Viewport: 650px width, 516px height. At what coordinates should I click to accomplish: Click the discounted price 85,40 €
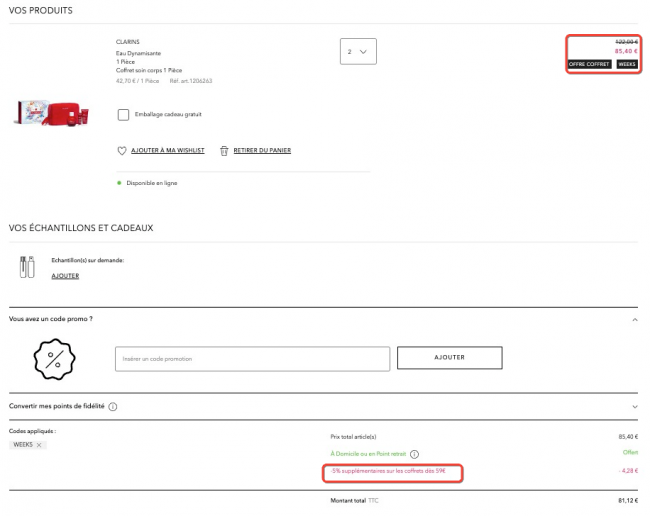(626, 51)
